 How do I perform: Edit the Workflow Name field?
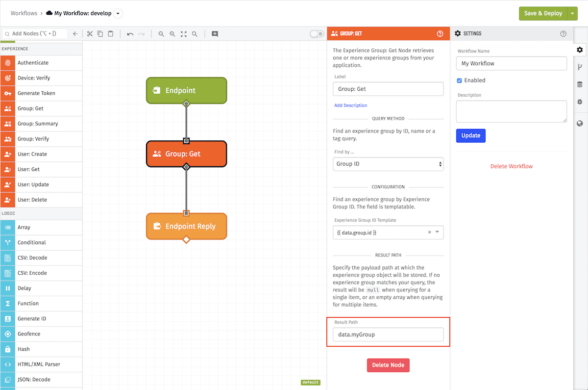coord(512,63)
